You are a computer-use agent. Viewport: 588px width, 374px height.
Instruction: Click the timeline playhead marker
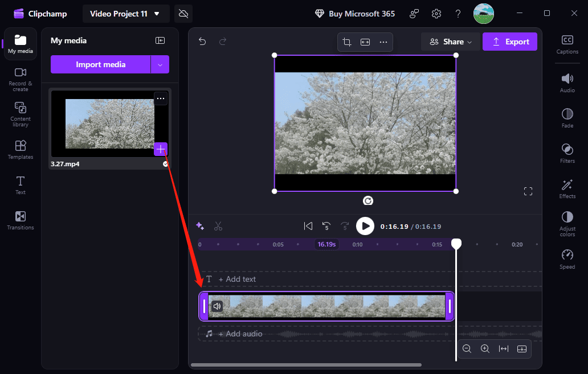(456, 244)
